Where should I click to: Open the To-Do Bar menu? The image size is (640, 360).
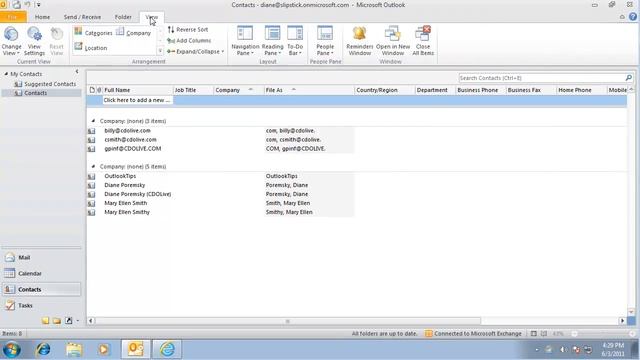tap(295, 41)
